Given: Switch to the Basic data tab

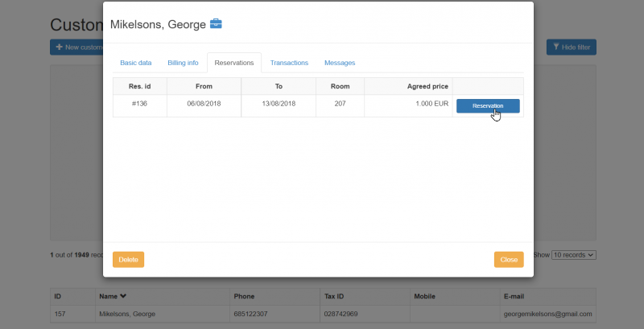Looking at the screenshot, I should (136, 63).
